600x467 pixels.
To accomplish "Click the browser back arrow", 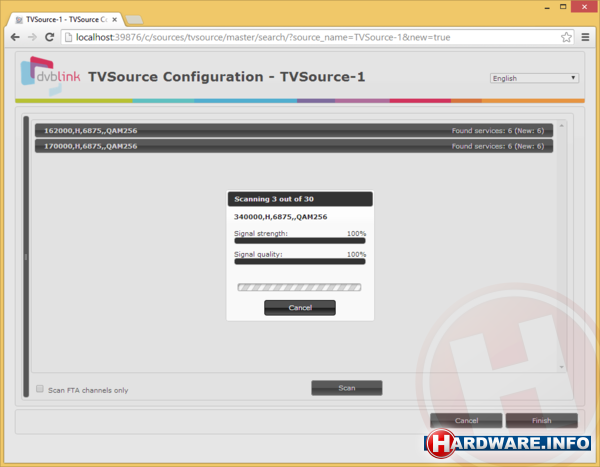I will pos(14,37).
